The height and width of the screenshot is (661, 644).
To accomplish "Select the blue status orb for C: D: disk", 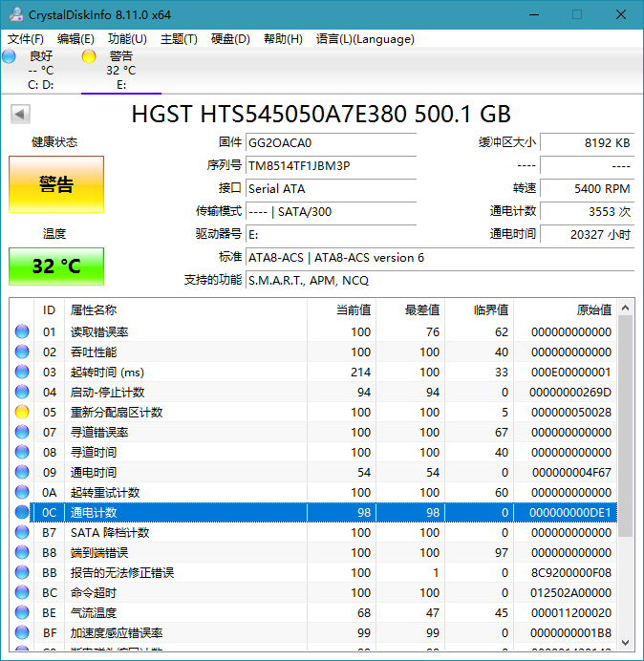I will point(10,56).
